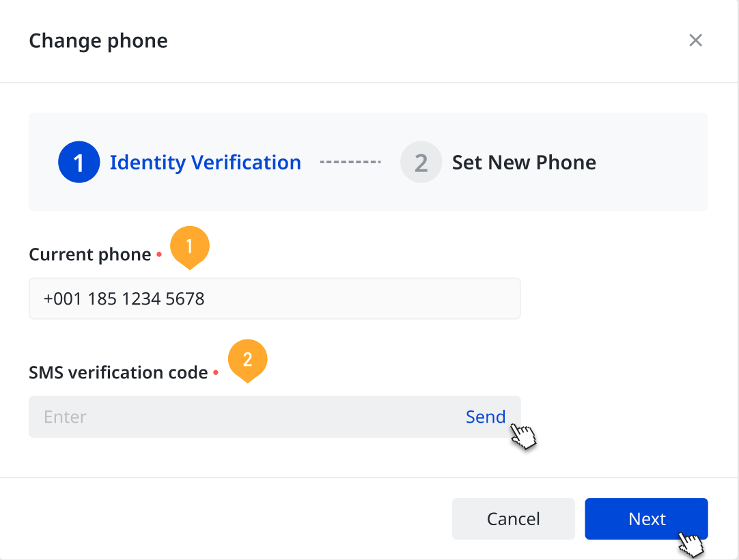Close the Change phone dialog
This screenshot has width=739, height=560.
coord(696,40)
